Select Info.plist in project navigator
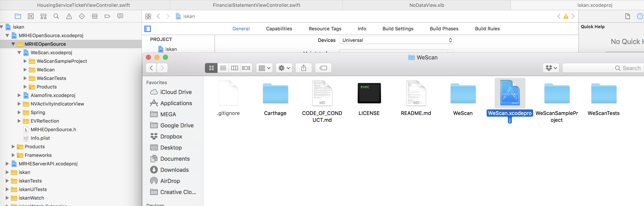 point(40,138)
